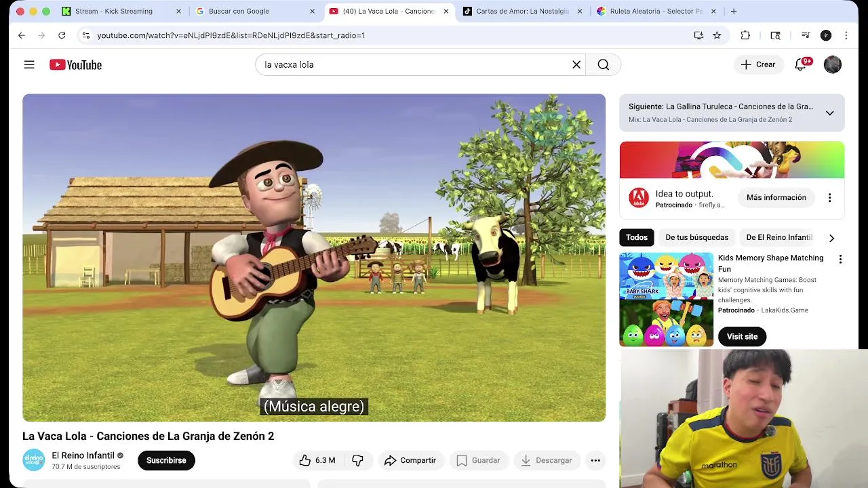Subscribe with the Suscribirse button
This screenshot has height=488, width=868.
point(166,460)
